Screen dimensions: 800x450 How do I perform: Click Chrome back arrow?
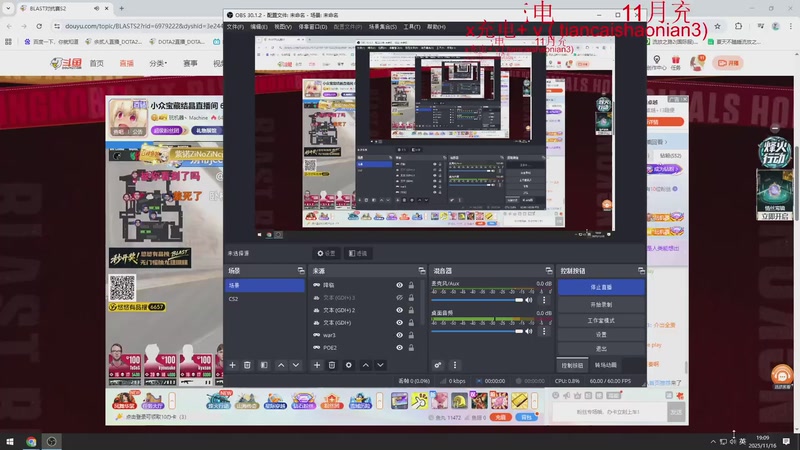(x=9, y=26)
